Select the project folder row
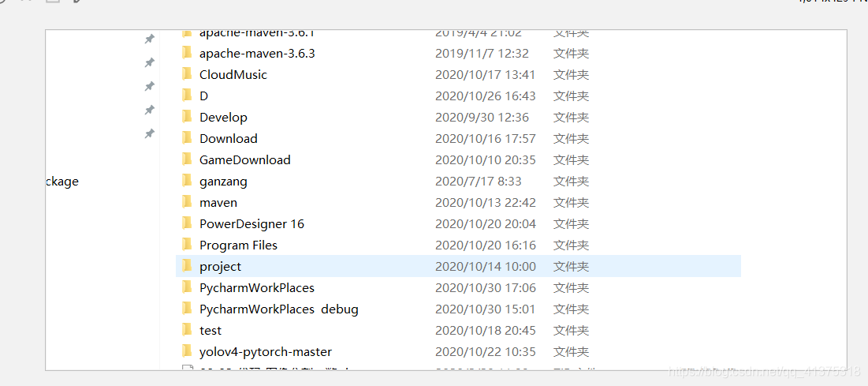 pyautogui.click(x=458, y=266)
